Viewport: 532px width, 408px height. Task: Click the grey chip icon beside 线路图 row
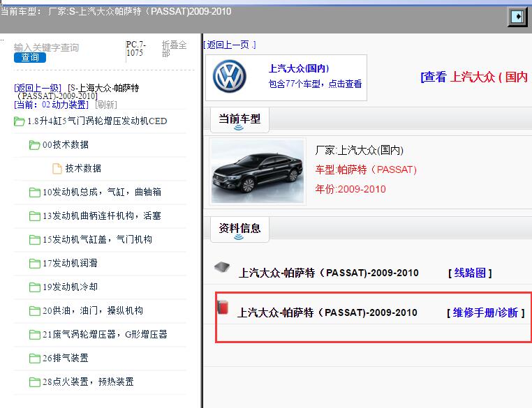[222, 267]
